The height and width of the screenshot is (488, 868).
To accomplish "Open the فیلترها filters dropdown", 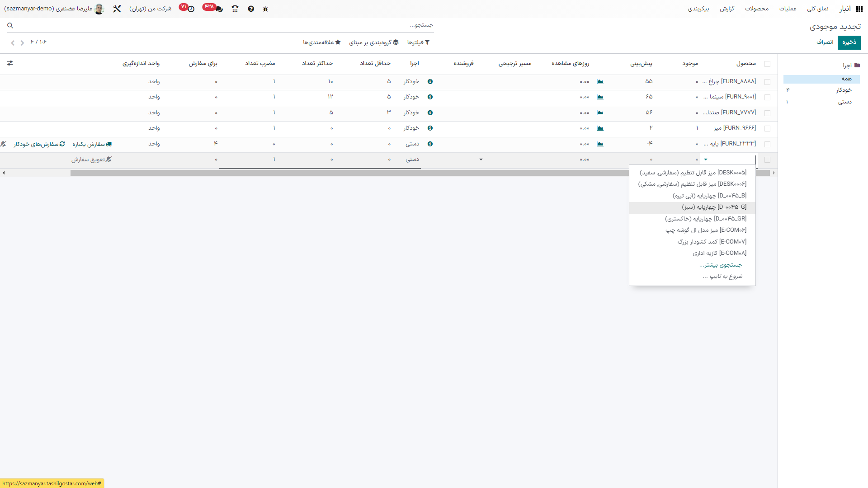I will coord(418,42).
